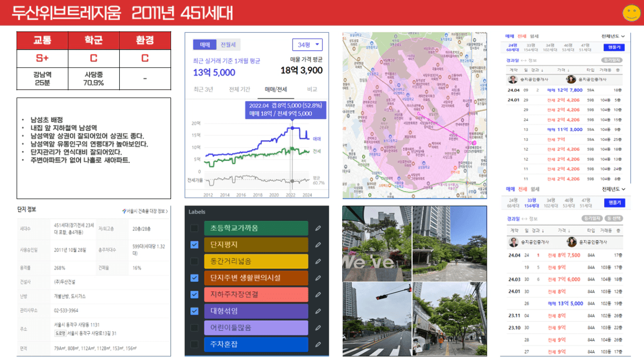Screen dimensions: 644x362
Task: Click pencil icon for 단지주변 생활편의시설
Action: pos(318,278)
